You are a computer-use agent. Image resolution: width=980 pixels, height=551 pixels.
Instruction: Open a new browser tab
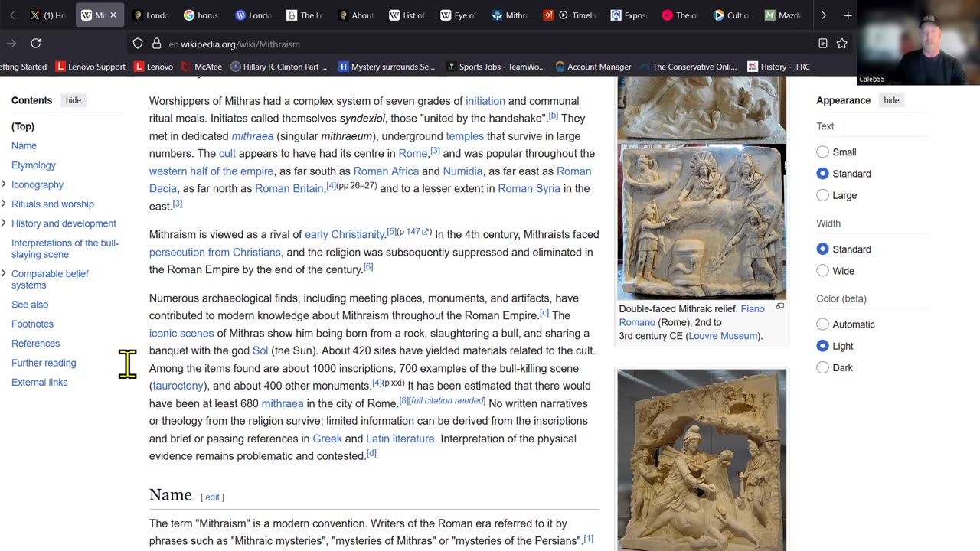click(x=848, y=15)
